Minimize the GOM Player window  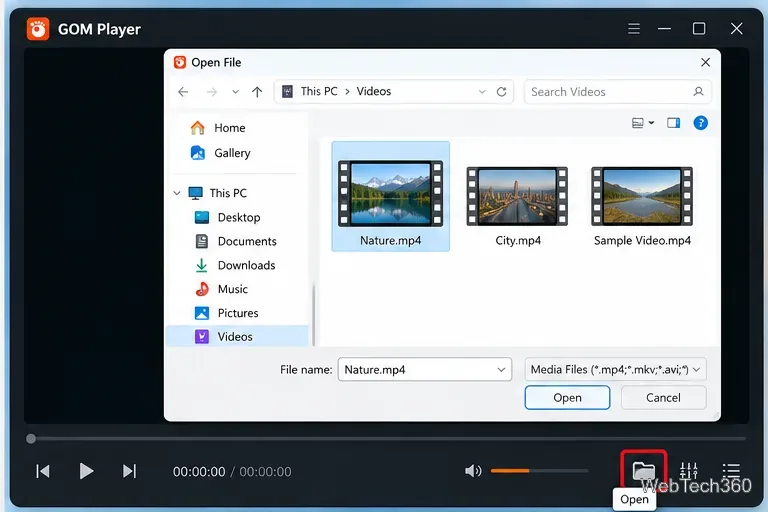(664, 29)
